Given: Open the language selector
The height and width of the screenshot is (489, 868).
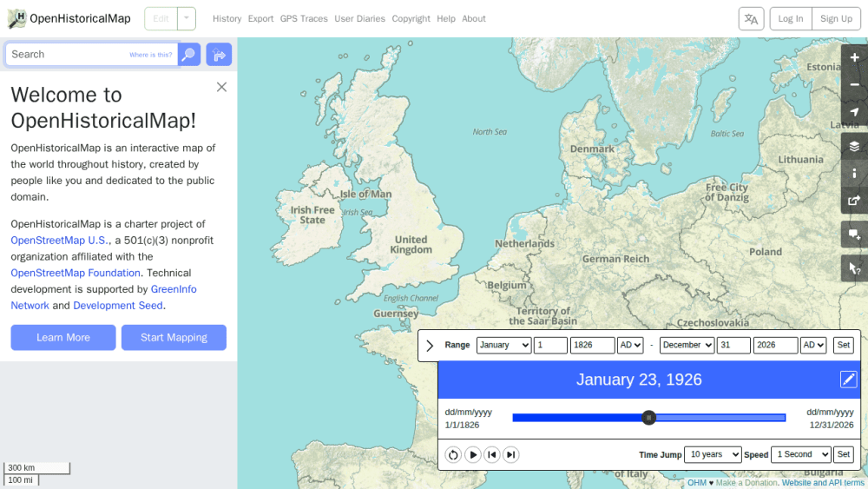Looking at the screenshot, I should coord(751,19).
